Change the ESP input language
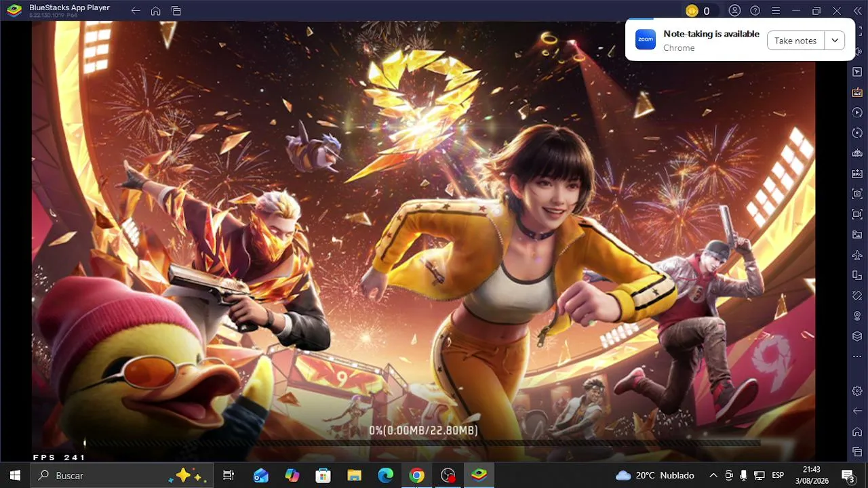868x488 pixels. coord(778,476)
